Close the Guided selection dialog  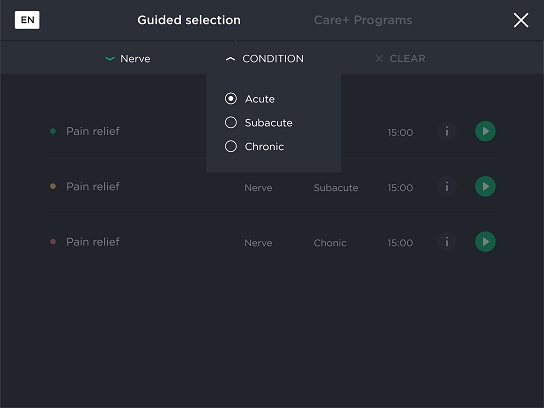[x=521, y=20]
